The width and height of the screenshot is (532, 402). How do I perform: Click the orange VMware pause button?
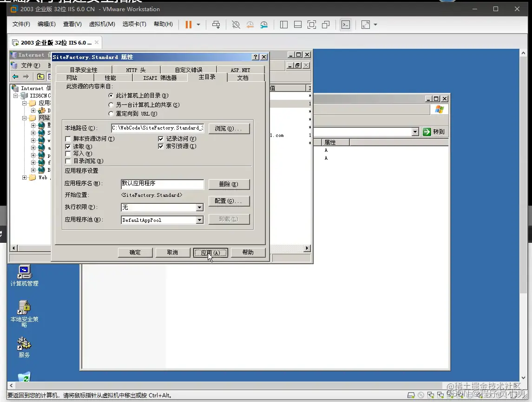tap(188, 25)
